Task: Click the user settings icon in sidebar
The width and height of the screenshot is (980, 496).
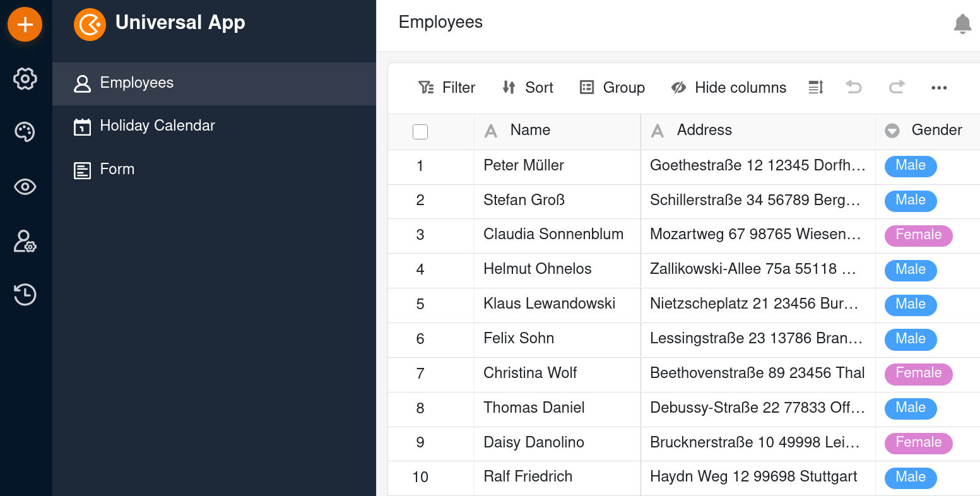Action: click(x=25, y=242)
